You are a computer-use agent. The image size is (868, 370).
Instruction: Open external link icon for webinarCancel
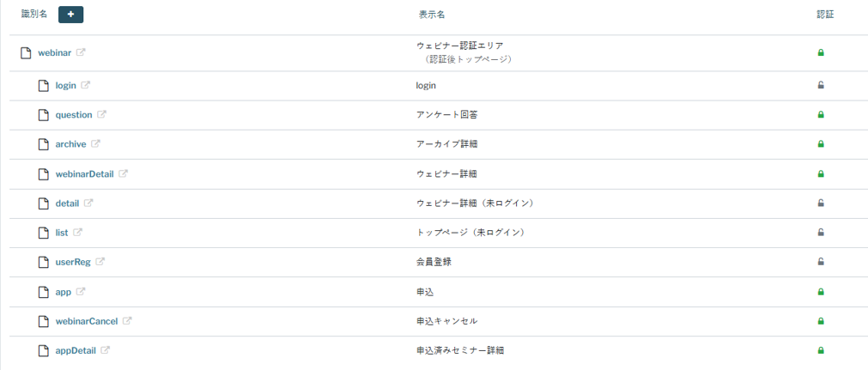pyautogui.click(x=127, y=321)
